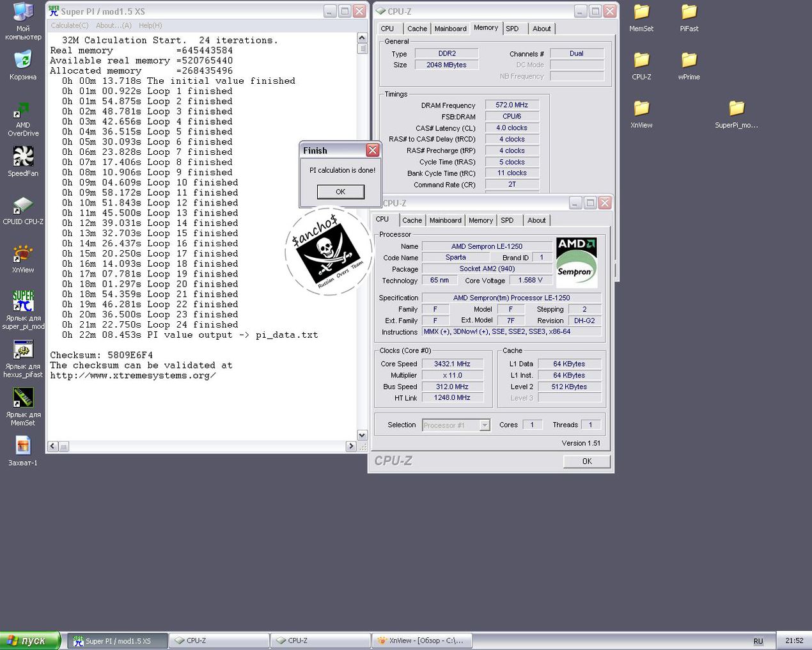Select Cache tab in back CPU-Z window
The image size is (812, 650).
(x=417, y=29)
